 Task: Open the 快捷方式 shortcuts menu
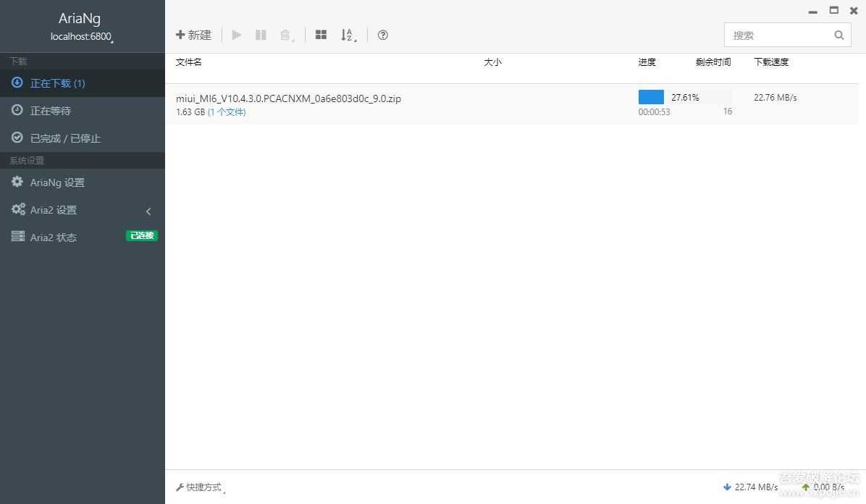coord(201,487)
